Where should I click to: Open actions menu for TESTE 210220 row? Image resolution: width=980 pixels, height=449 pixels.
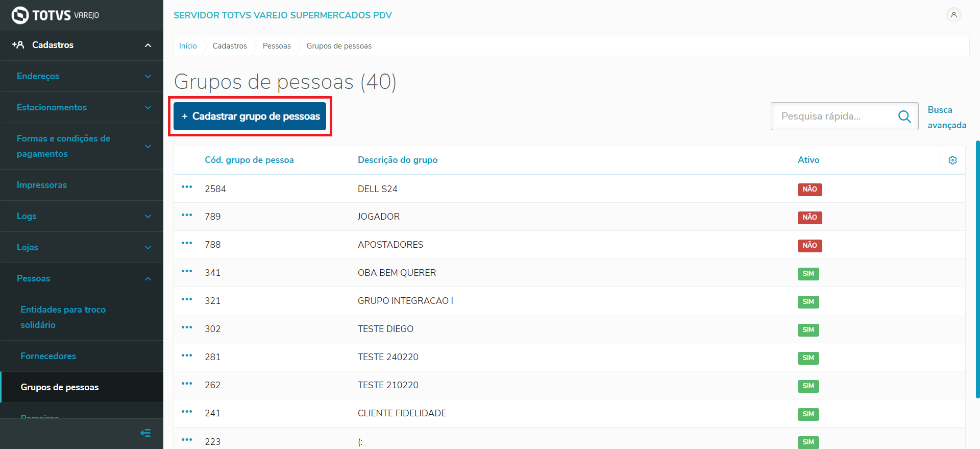click(x=187, y=384)
